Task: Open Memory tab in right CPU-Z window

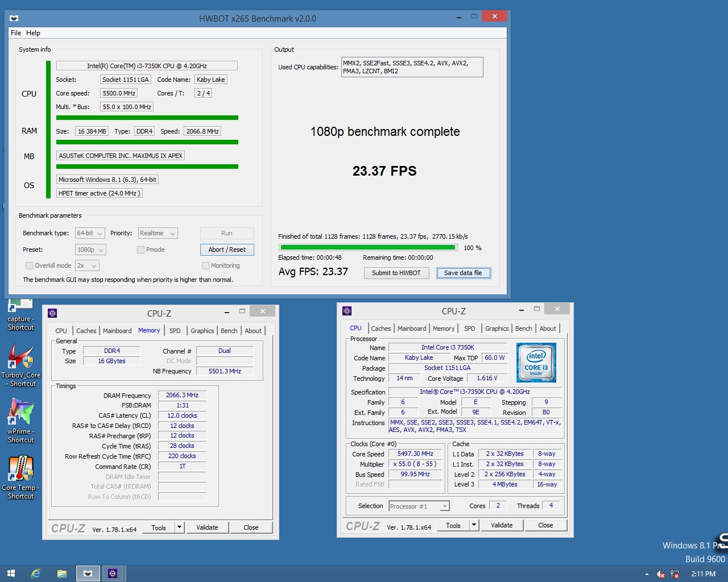Action: (x=444, y=329)
